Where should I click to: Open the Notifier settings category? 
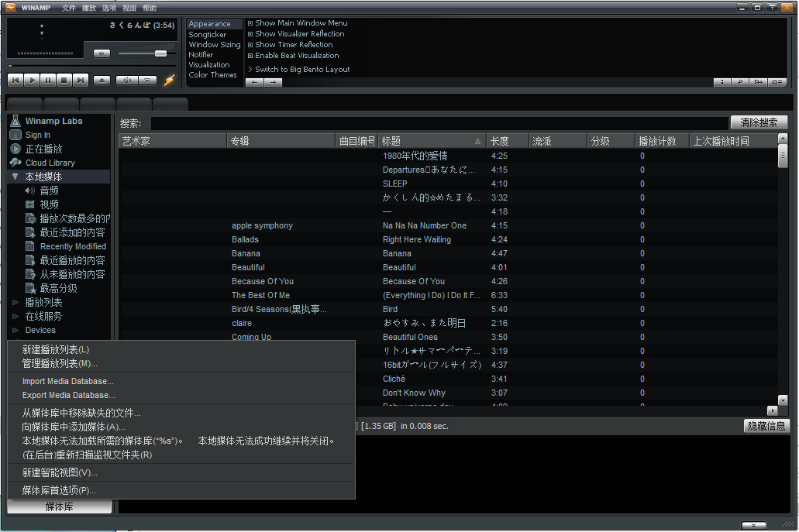point(201,55)
